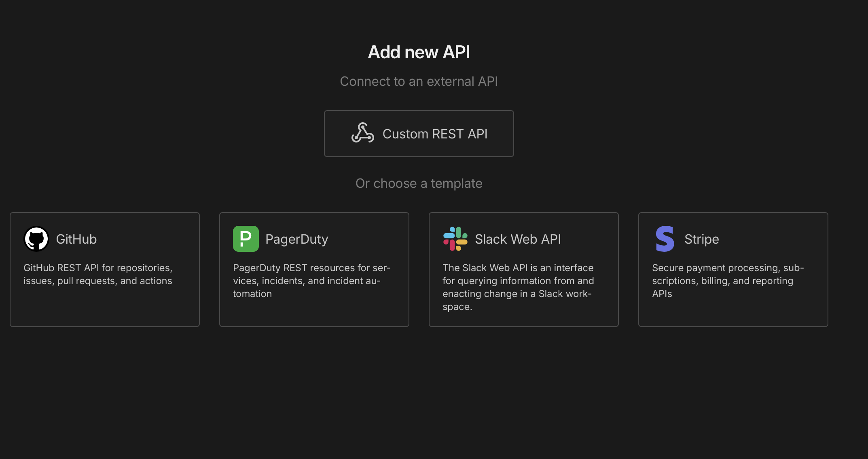Select the PagerDuty template title
Viewport: 868px width, 459px height.
pyautogui.click(x=296, y=239)
